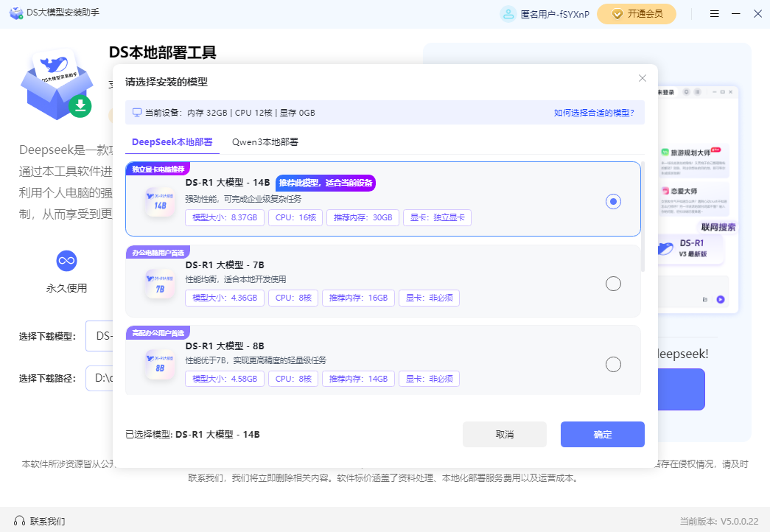The height and width of the screenshot is (532, 770).
Task: Close the model selection dialog
Action: click(x=643, y=78)
